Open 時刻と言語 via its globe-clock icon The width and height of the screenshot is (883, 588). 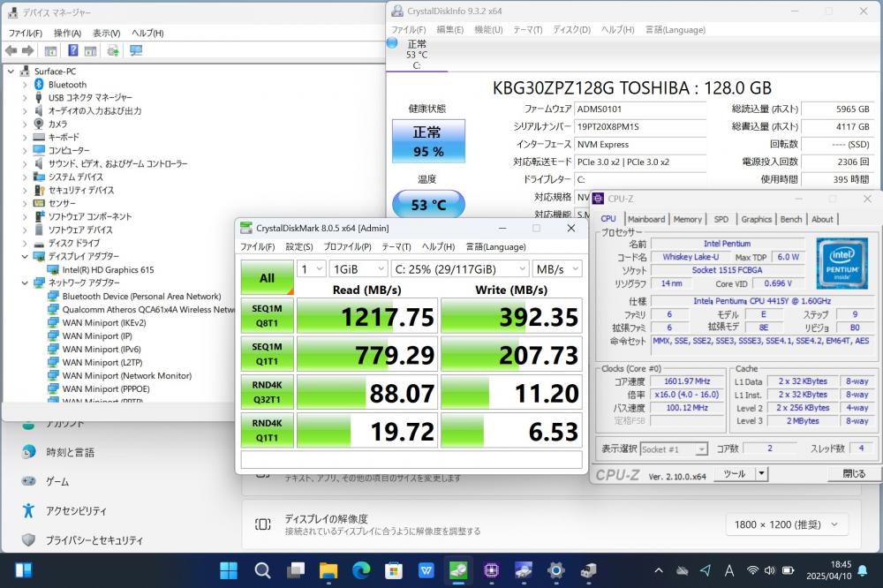29,452
